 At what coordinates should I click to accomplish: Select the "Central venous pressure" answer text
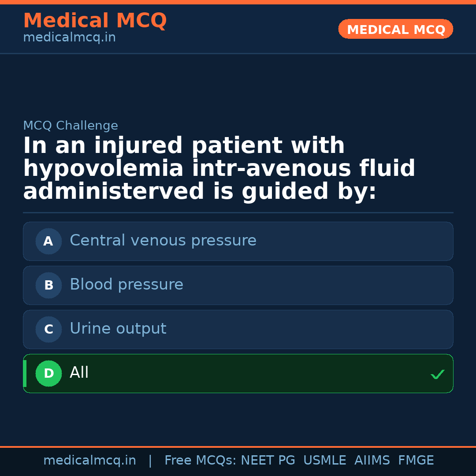pos(163,241)
